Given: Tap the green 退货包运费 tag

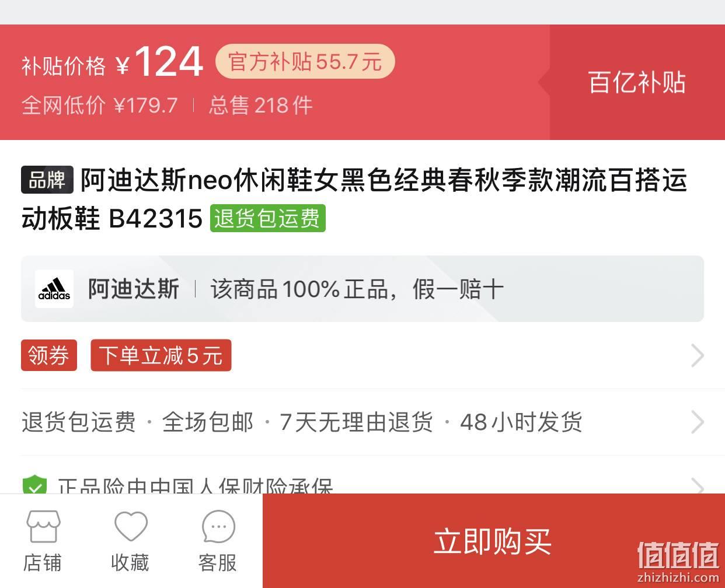Looking at the screenshot, I should click(267, 219).
